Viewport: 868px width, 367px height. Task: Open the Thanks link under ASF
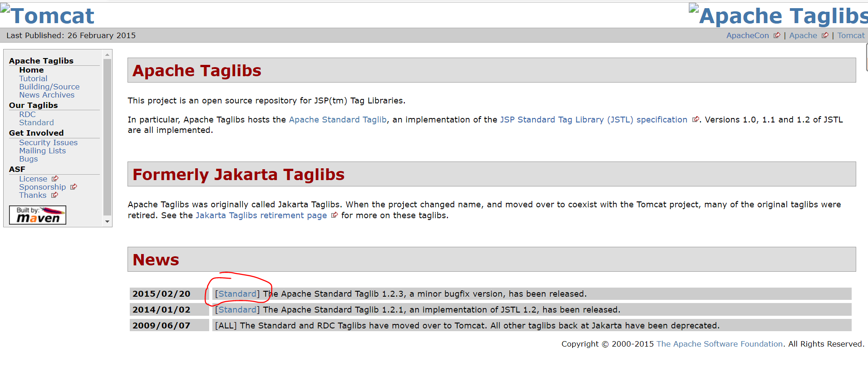(x=33, y=195)
